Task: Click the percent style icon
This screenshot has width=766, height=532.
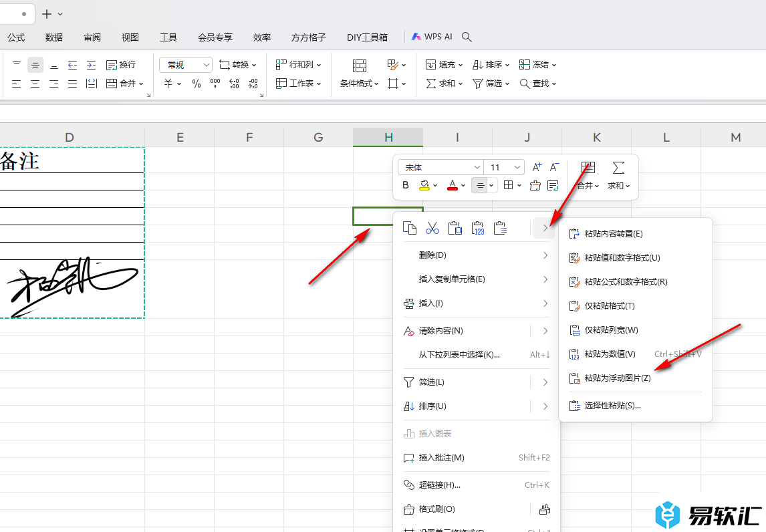Action: pyautogui.click(x=197, y=84)
